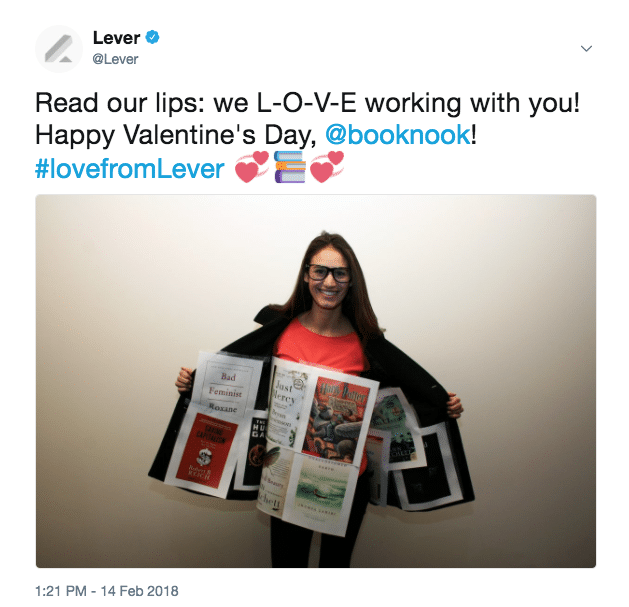Viewport: 629px width, 607px height.
Task: Open the #lovefromLever hashtag
Action: (130, 168)
